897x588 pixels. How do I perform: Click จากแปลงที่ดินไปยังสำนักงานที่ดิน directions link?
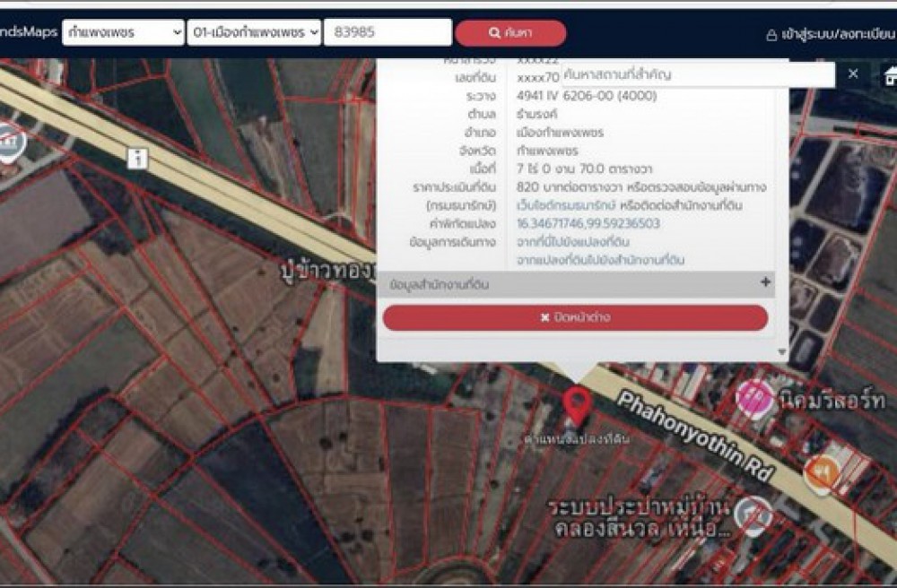click(600, 260)
